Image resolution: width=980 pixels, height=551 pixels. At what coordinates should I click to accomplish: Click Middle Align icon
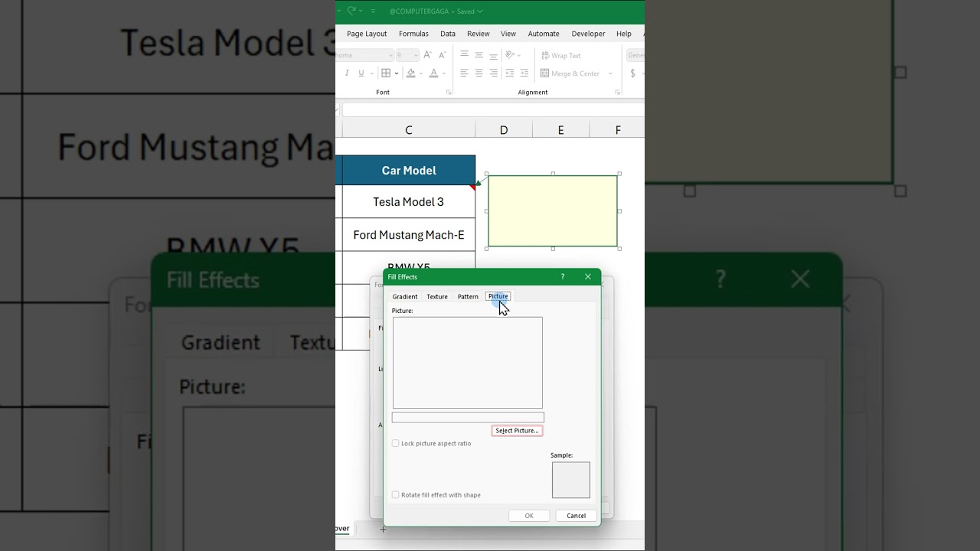coord(479,55)
